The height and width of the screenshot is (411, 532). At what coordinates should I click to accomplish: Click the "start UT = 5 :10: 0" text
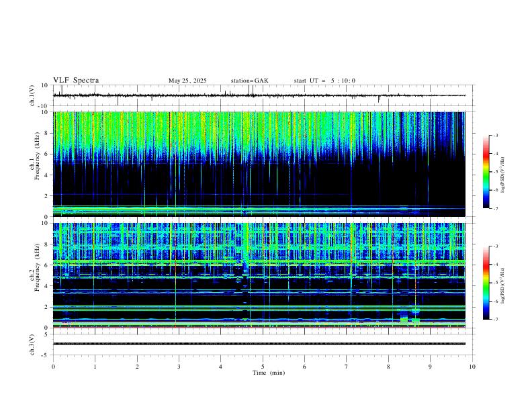[324, 81]
